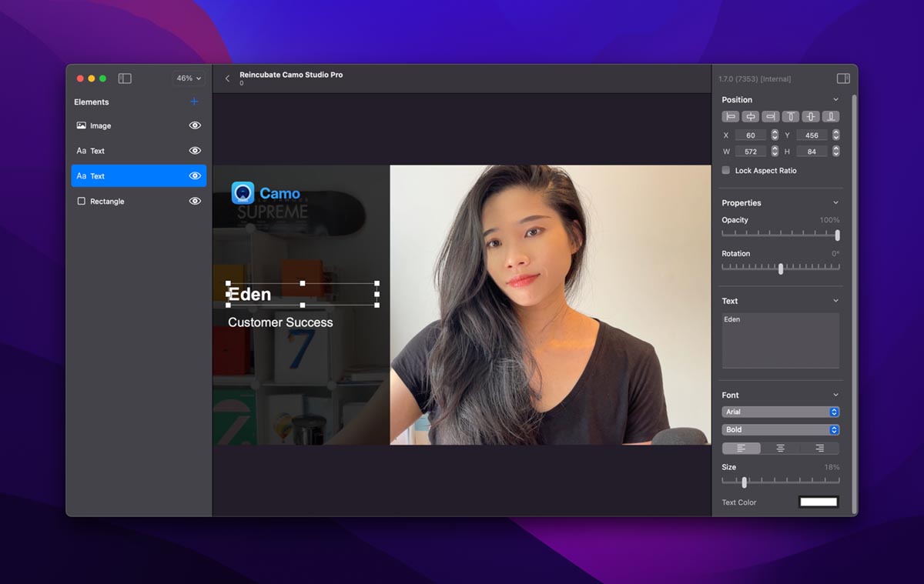Align element to bottom edge
The width and height of the screenshot is (924, 584).
(x=831, y=117)
